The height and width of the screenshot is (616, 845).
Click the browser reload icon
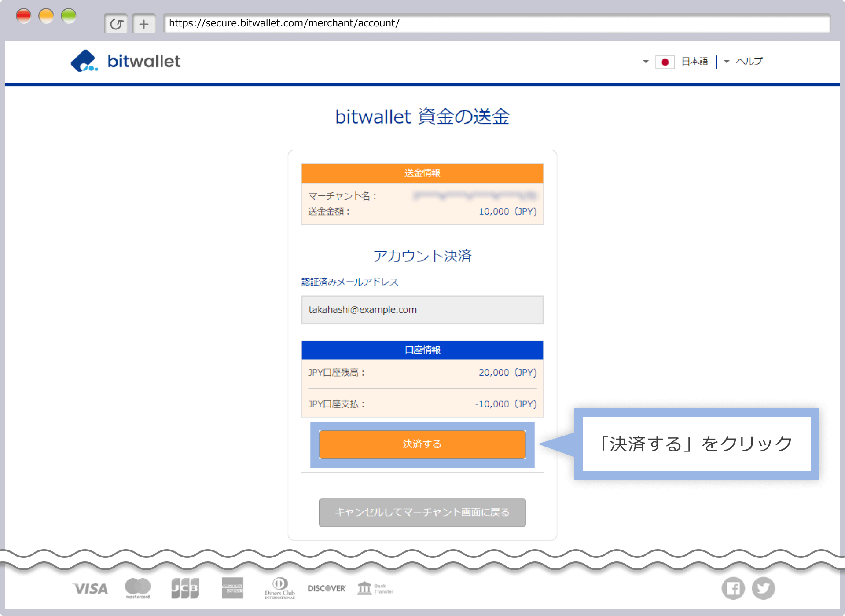(x=116, y=23)
